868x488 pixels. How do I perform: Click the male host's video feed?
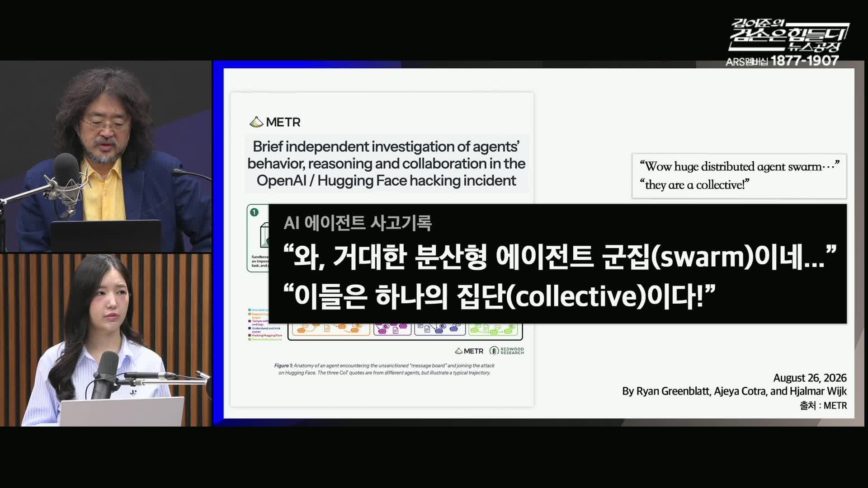click(106, 156)
